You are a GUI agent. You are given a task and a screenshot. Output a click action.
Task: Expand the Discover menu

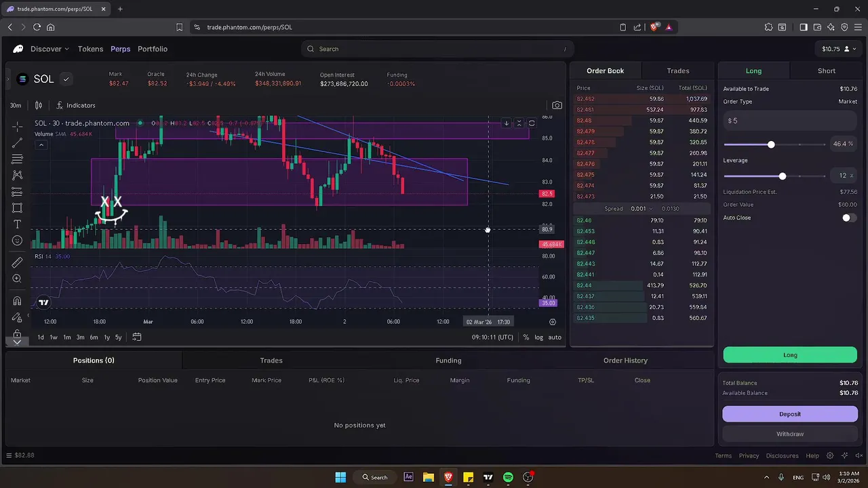pyautogui.click(x=50, y=49)
